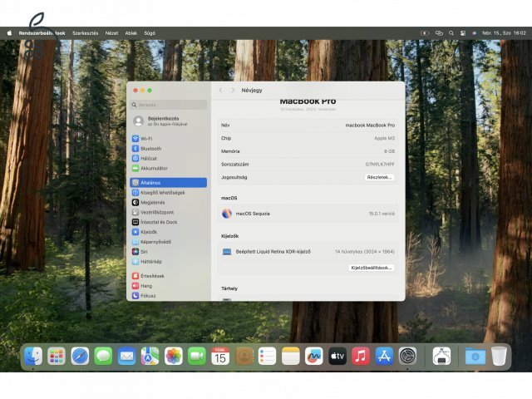Go forward with the right chevron
This screenshot has height=399, width=532.
[233, 91]
